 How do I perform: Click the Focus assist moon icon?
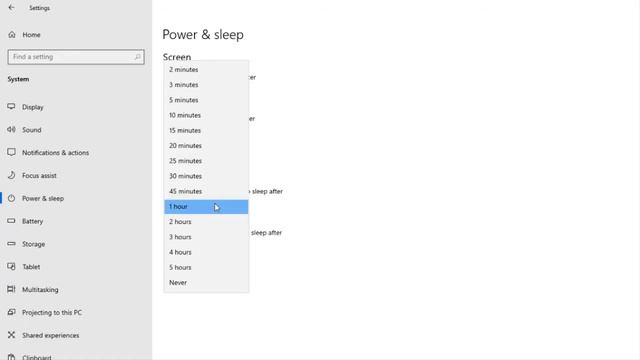tap(11, 175)
